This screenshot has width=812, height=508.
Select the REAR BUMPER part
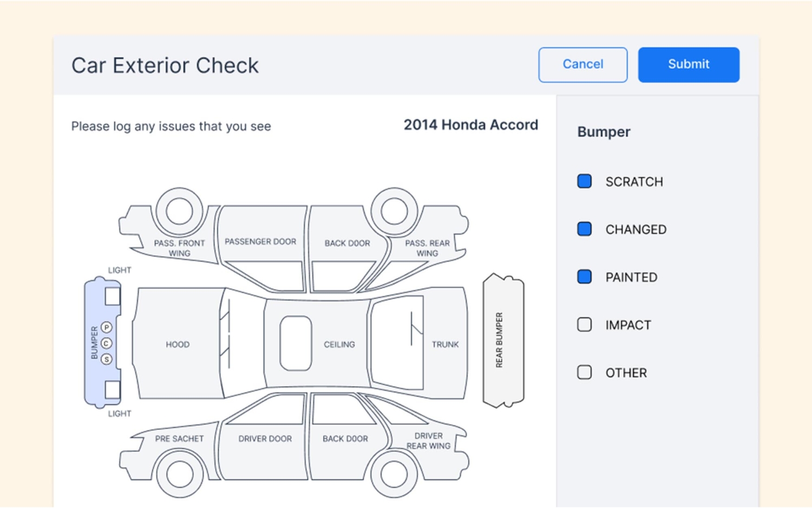pyautogui.click(x=503, y=340)
